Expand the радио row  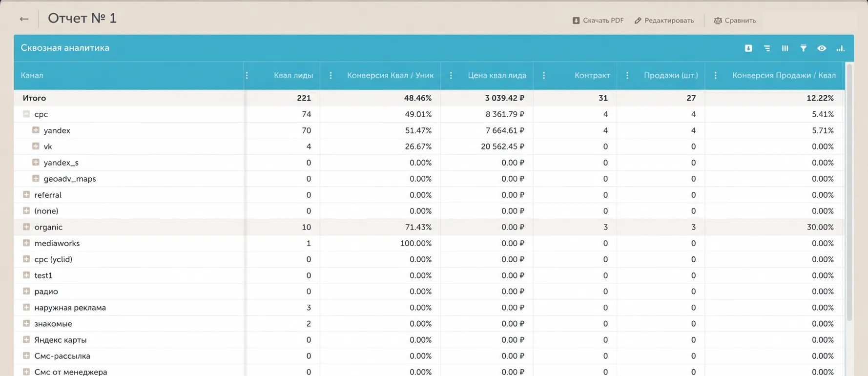point(26,291)
